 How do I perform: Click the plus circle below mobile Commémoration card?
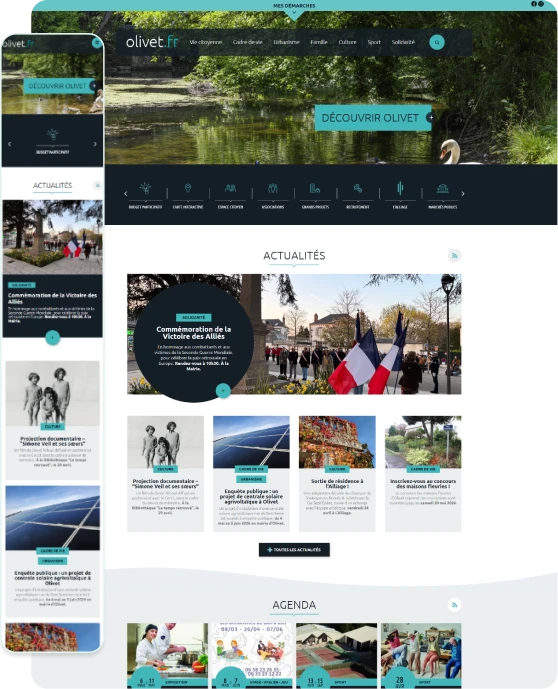[x=53, y=337]
